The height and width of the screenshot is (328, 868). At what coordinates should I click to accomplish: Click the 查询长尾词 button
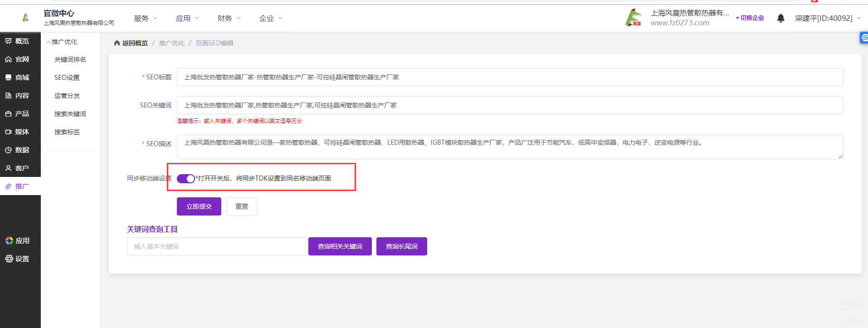(401, 246)
